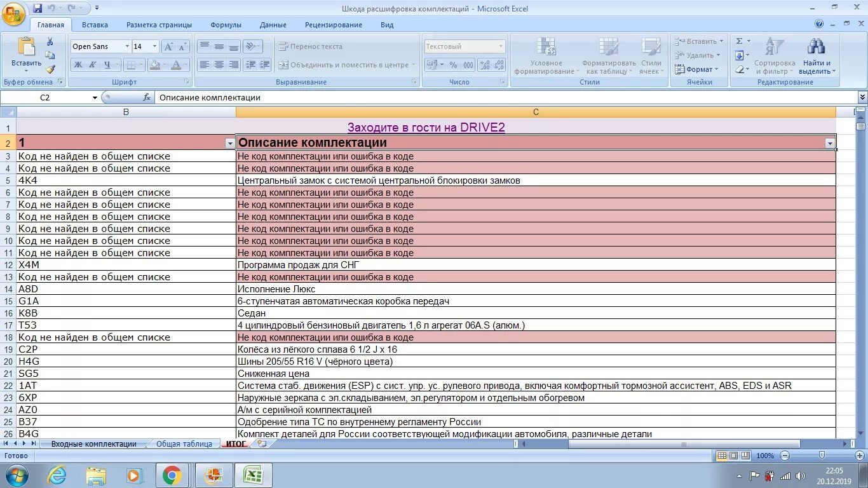Click Перенос текста wrap text
This screenshot has height=488, width=868.
point(311,46)
